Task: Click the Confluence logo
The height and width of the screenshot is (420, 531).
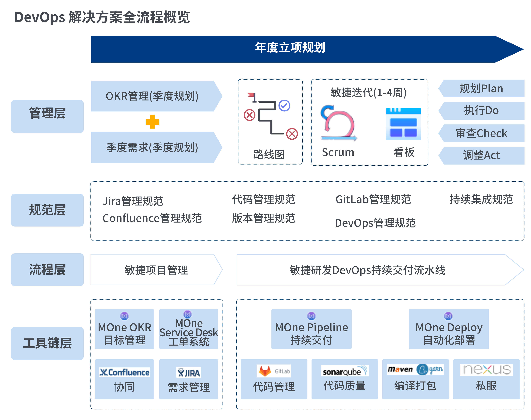Action: (x=124, y=372)
